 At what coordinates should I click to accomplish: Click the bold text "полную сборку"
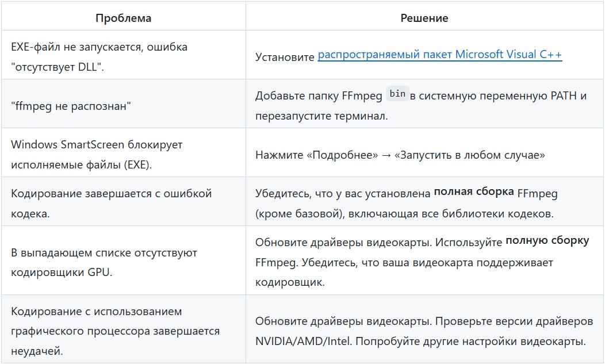(x=547, y=240)
